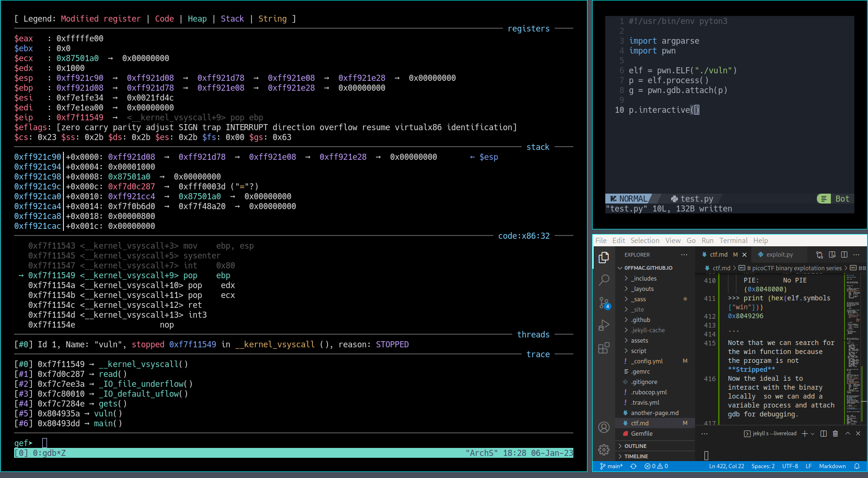Screen dimensions: 868x478
Task: Click the editor minimap in VS Code
Action: tap(852, 349)
